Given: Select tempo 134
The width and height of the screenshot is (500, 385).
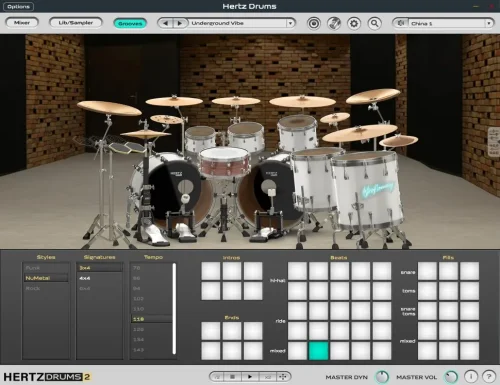Looking at the screenshot, I should coord(151,340).
